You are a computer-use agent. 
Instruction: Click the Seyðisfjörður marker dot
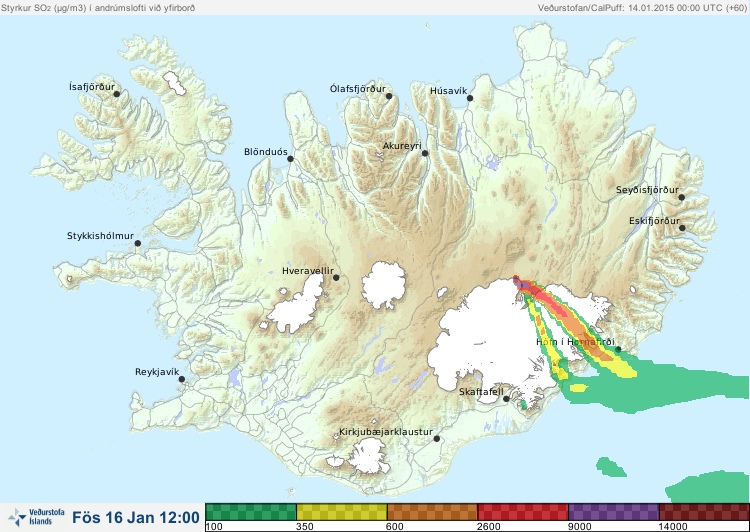pos(682,197)
